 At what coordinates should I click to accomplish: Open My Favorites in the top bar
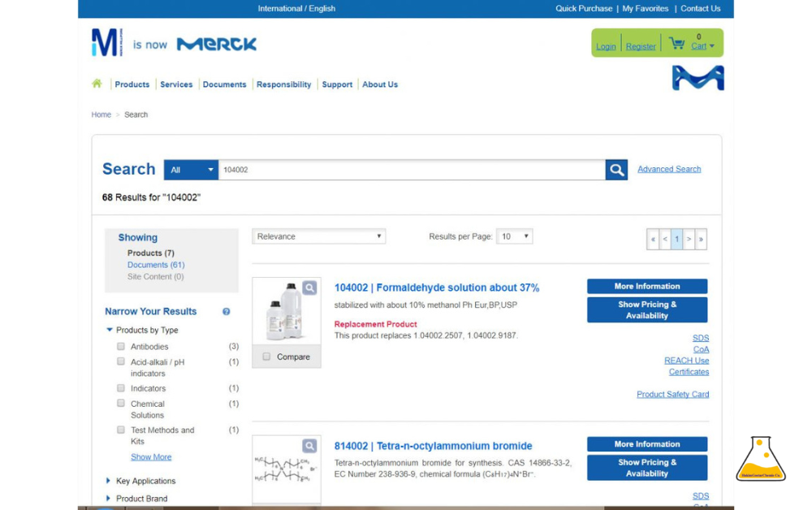click(646, 8)
